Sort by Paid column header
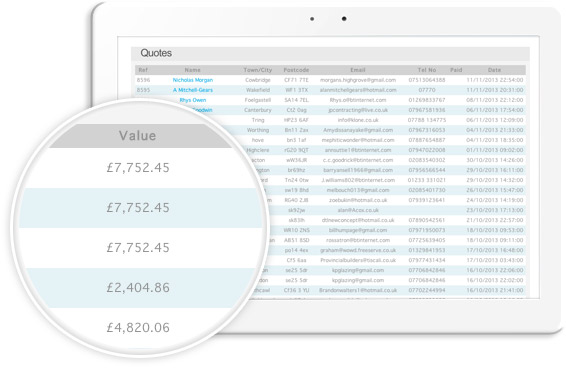 click(456, 70)
